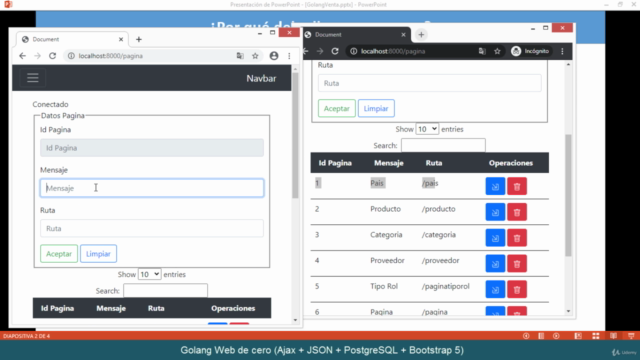
Task: Open three-dot menu in incognito window
Action: tap(562, 51)
